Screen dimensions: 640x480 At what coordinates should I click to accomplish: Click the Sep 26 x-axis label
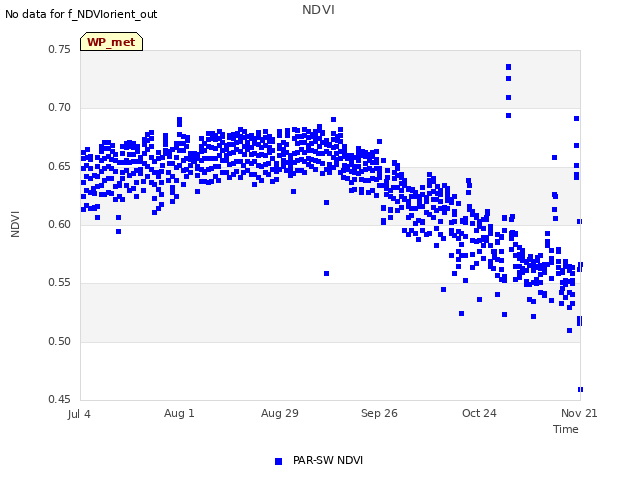pos(379,413)
